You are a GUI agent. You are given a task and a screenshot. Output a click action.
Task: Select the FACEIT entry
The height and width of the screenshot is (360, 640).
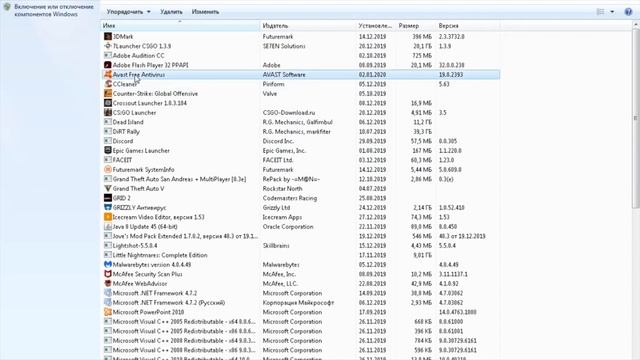pos(300,160)
